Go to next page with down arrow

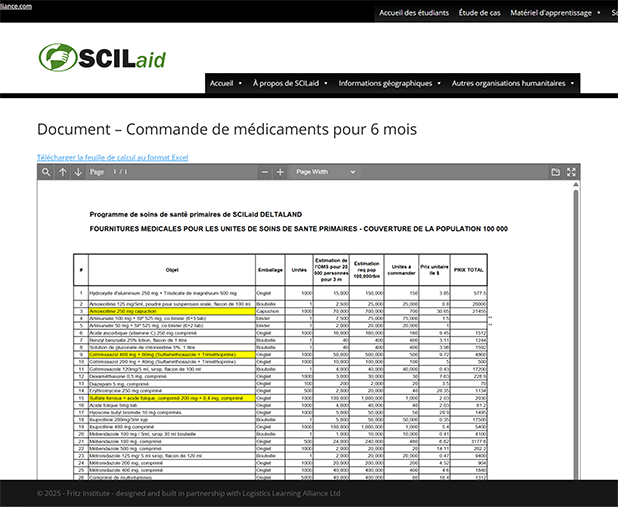click(78, 172)
